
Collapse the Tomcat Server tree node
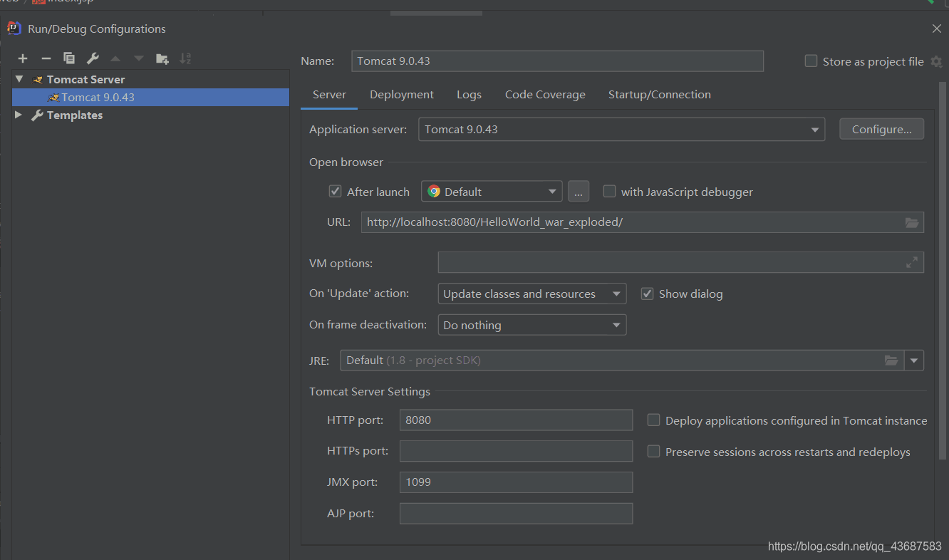(19, 79)
